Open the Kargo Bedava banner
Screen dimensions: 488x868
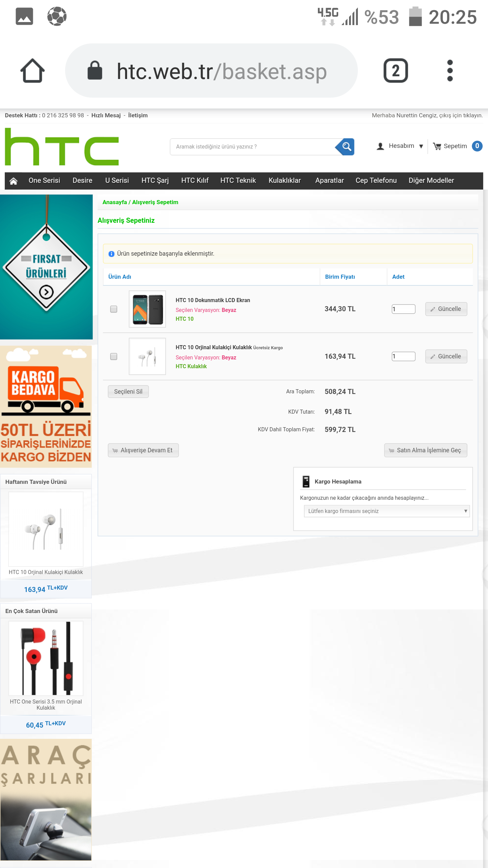click(x=46, y=407)
